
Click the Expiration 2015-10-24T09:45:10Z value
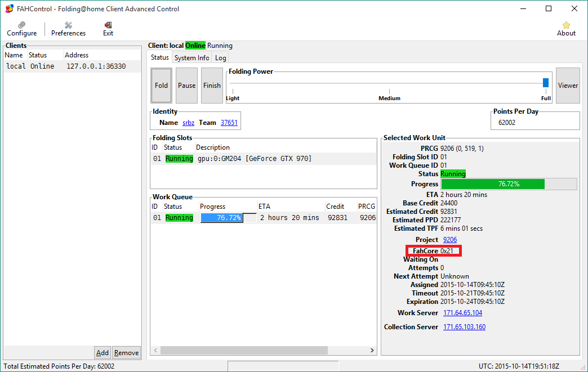(x=472, y=302)
